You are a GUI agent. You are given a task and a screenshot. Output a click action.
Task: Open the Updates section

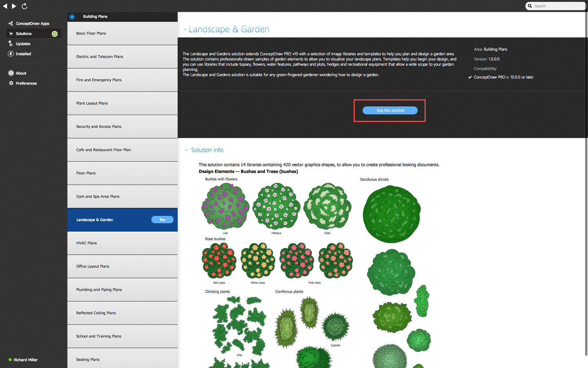click(23, 44)
